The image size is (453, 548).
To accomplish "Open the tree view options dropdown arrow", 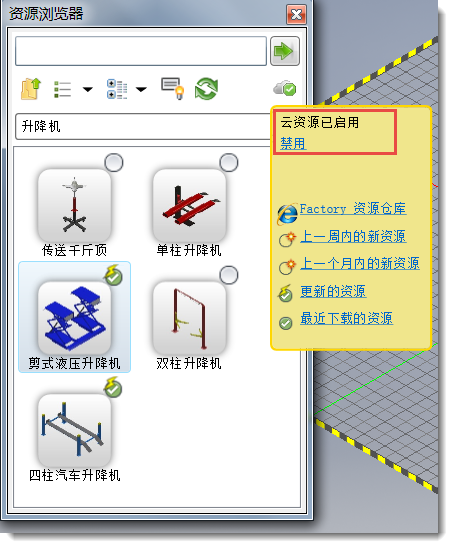I will click(141, 90).
